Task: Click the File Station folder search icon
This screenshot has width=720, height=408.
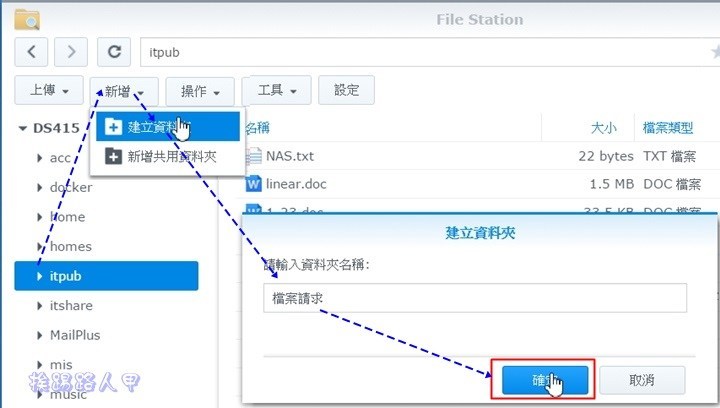Action: (x=27, y=19)
